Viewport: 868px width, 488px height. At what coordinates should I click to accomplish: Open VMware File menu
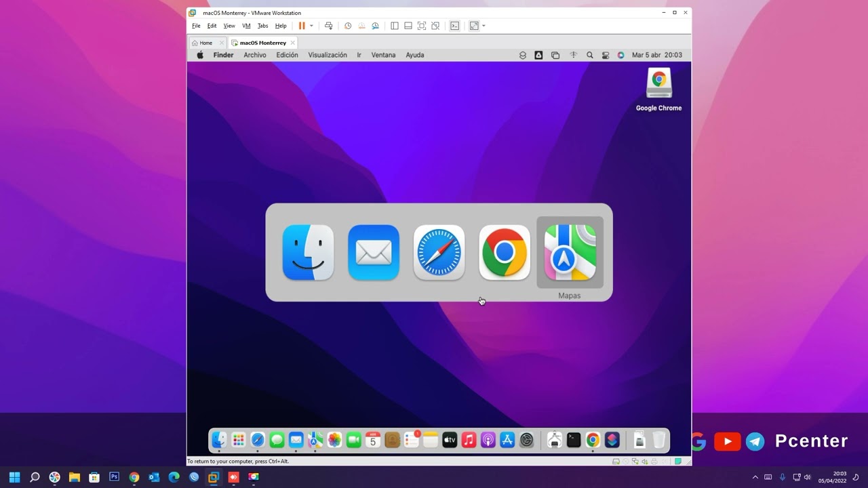click(x=196, y=26)
